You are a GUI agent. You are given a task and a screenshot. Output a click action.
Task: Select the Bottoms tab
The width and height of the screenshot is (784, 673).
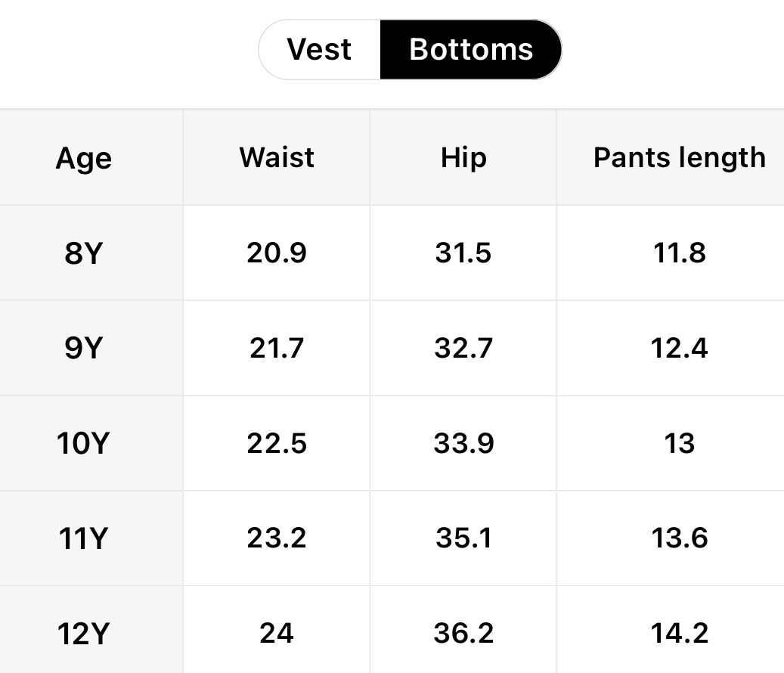(x=470, y=50)
